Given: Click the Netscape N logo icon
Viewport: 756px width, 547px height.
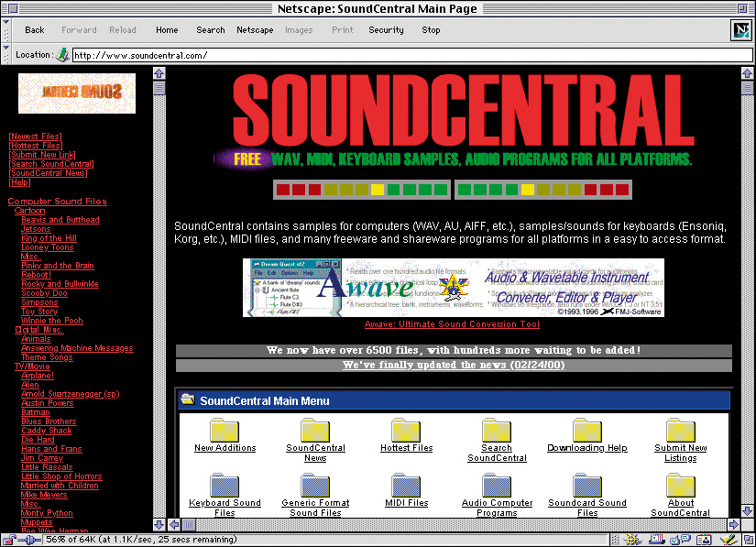Looking at the screenshot, I should click(x=741, y=30).
